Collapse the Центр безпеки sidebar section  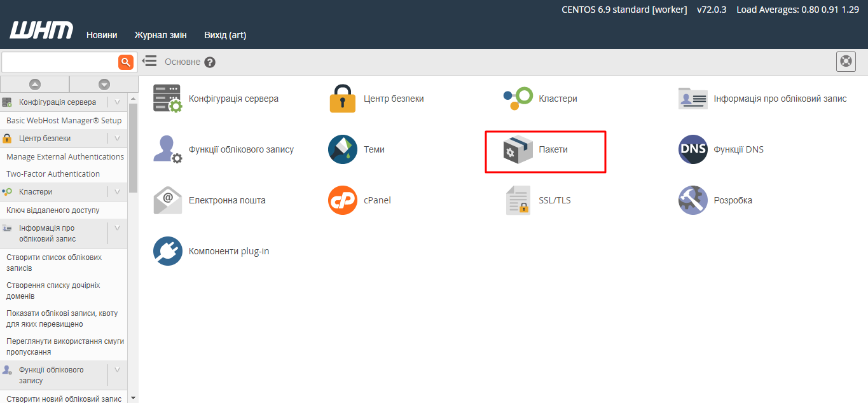(117, 139)
